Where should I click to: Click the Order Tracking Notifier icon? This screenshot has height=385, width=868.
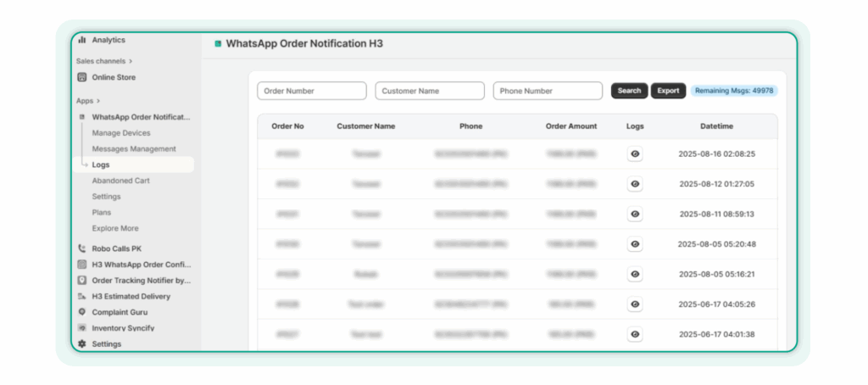(82, 280)
